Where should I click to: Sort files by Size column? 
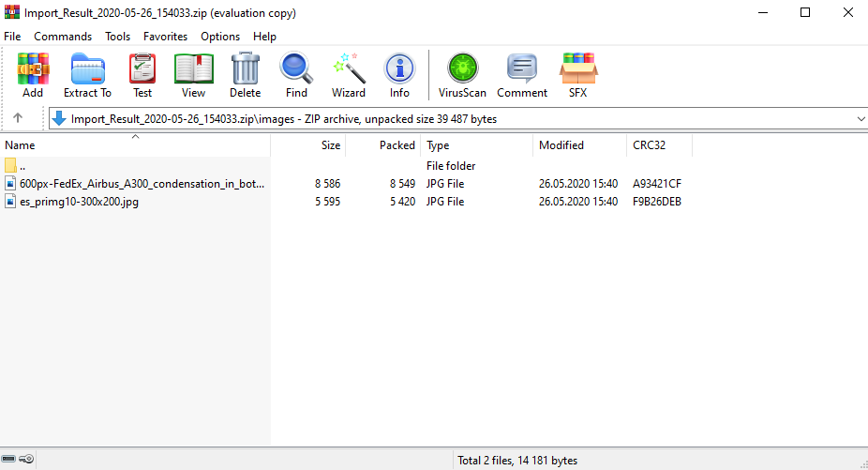tap(309, 145)
